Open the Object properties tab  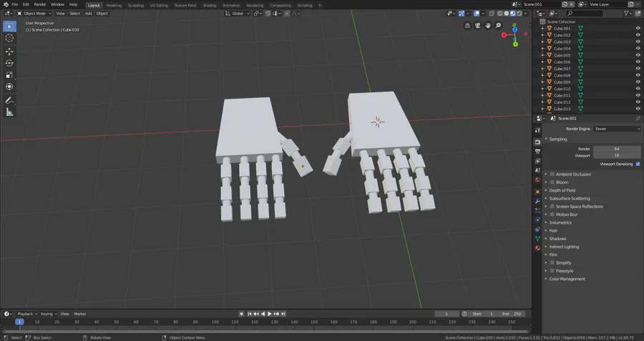[x=537, y=192]
